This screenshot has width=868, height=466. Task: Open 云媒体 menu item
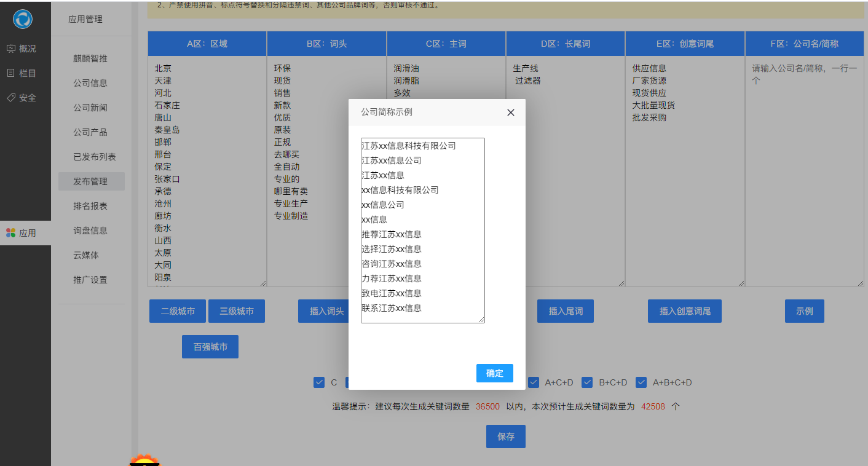(92, 255)
